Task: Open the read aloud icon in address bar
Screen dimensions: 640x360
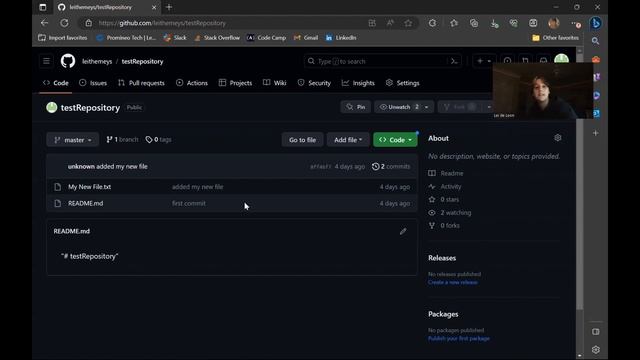Action: (x=390, y=23)
